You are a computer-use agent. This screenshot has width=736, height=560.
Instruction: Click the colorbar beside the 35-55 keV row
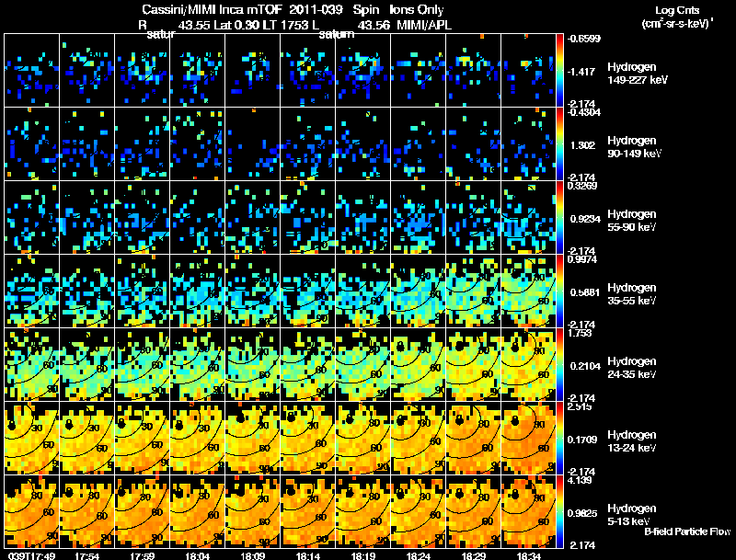tap(559, 291)
